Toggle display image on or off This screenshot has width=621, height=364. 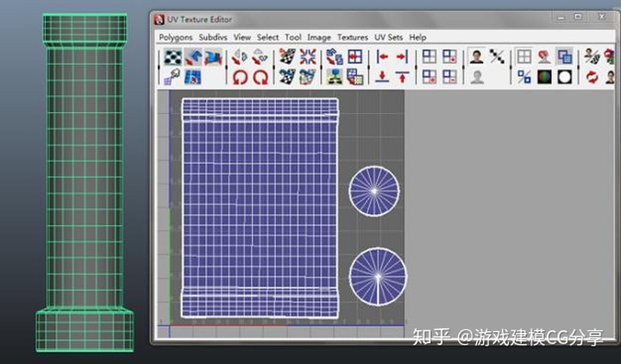tap(476, 57)
